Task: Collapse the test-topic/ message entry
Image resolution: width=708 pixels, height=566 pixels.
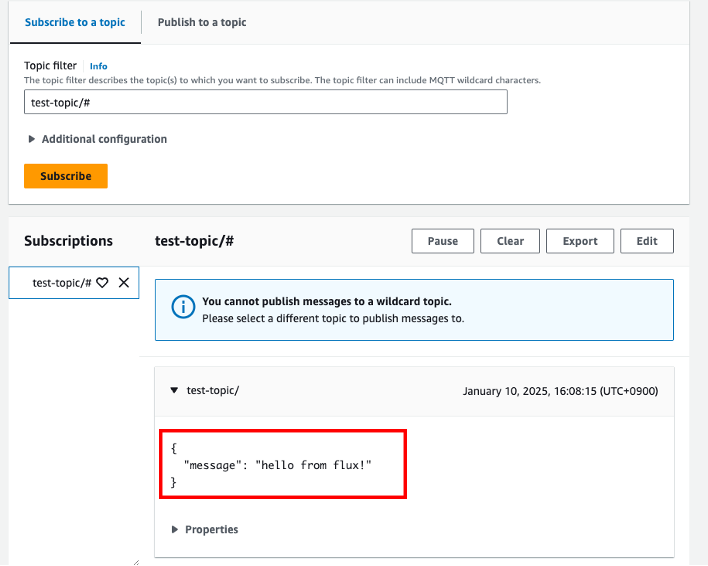Action: click(174, 390)
